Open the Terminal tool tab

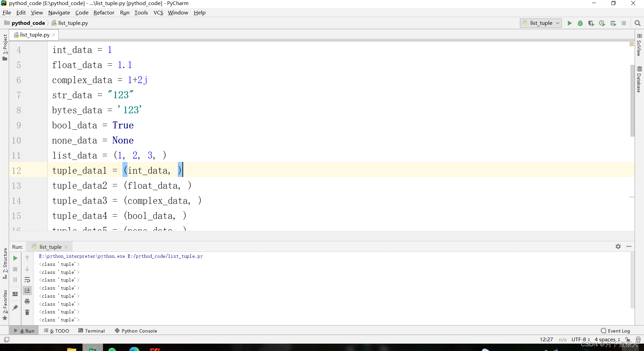click(92, 331)
